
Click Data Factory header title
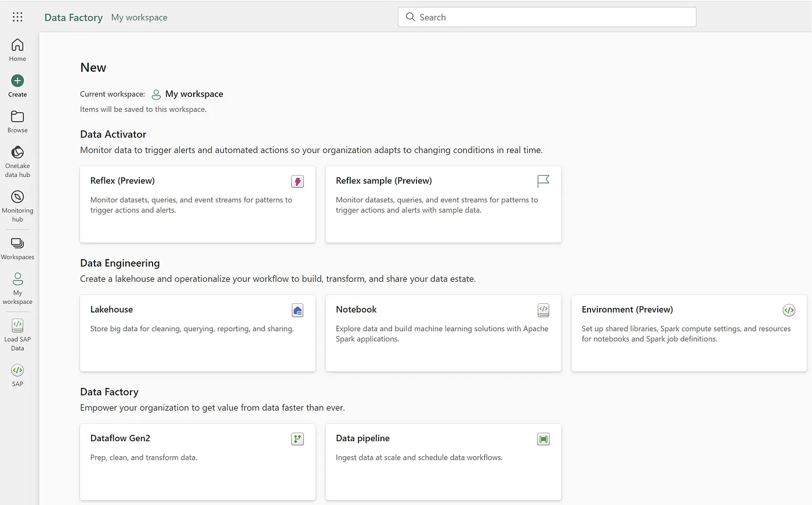74,17
